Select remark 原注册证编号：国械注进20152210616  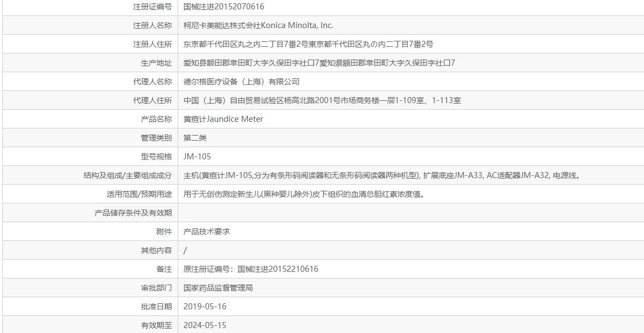point(251,270)
